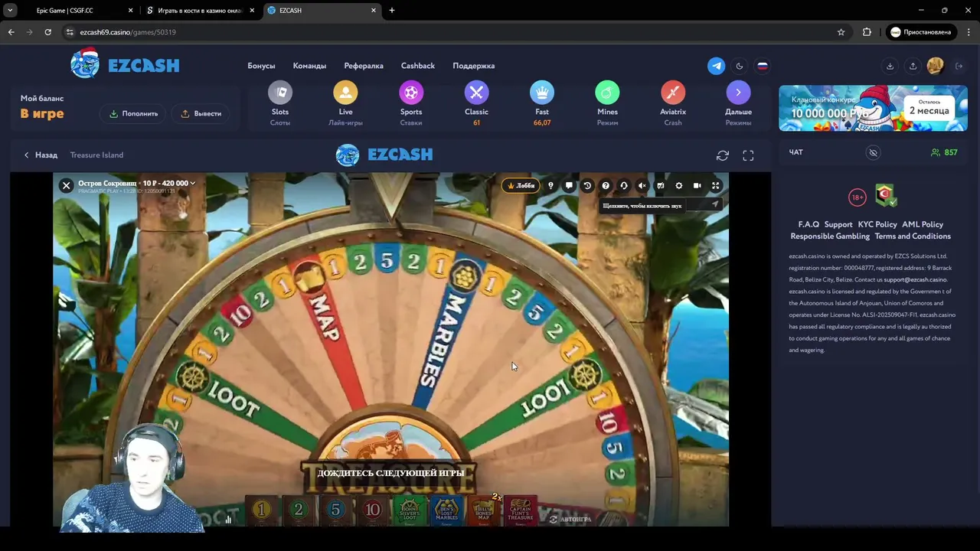980x551 pixels.
Task: Open the Fast game mode
Action: pos(542,103)
